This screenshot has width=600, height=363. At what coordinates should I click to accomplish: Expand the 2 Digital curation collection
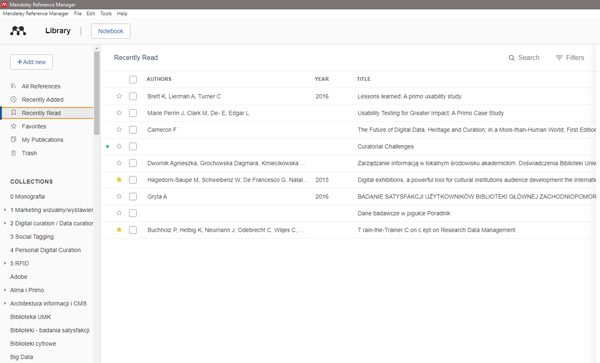[x=5, y=223]
